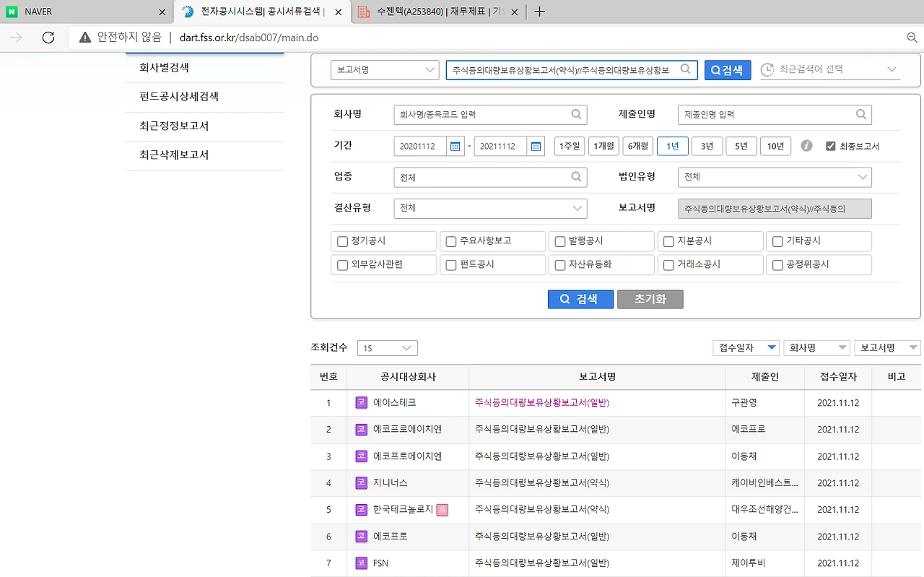This screenshot has width=924, height=577.
Task: Click the search icon in the 업종 field
Action: [x=576, y=177]
